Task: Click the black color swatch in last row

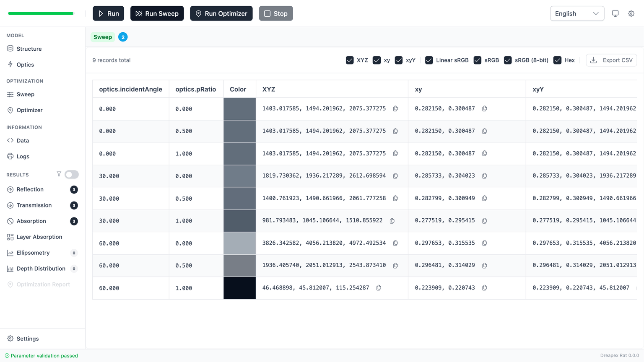Action: pyautogui.click(x=239, y=288)
